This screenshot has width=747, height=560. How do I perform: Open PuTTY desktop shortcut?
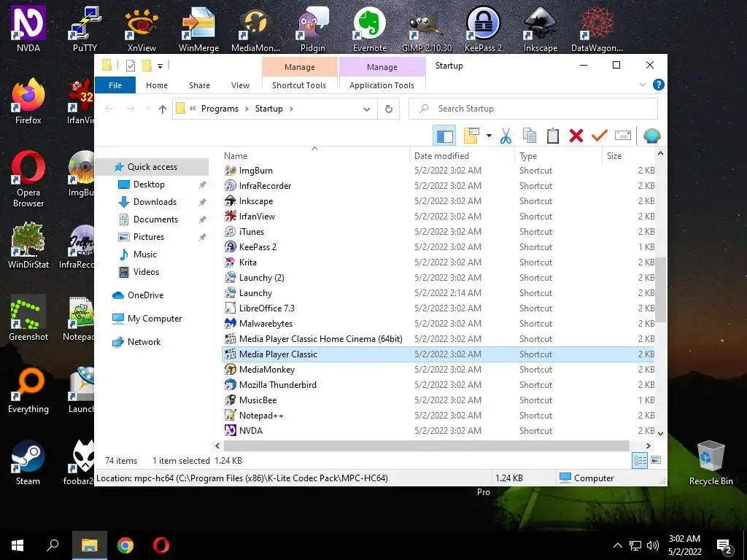pyautogui.click(x=85, y=28)
